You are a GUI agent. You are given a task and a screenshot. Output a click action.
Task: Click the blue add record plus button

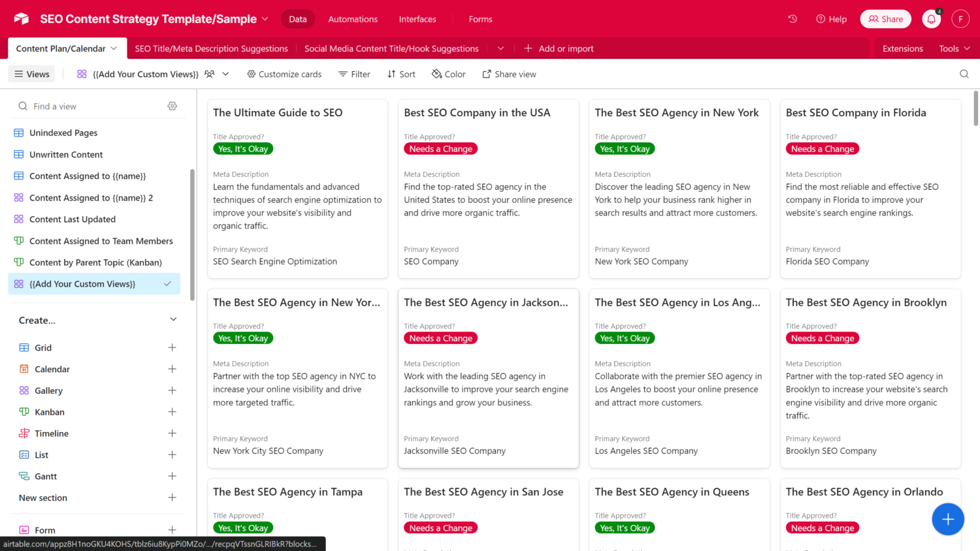pos(947,519)
